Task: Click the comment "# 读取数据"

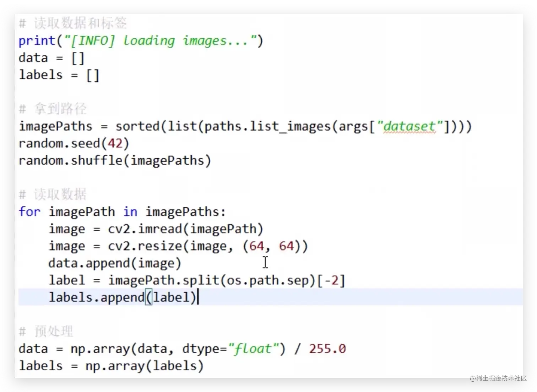Action: (53, 194)
